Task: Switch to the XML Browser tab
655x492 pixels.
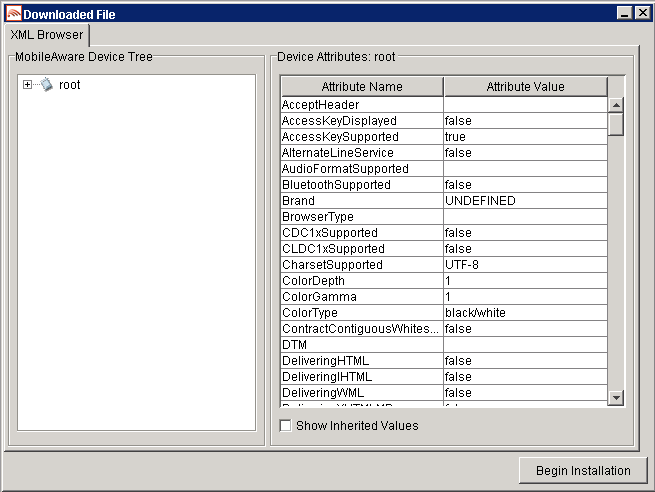Action: (47, 35)
